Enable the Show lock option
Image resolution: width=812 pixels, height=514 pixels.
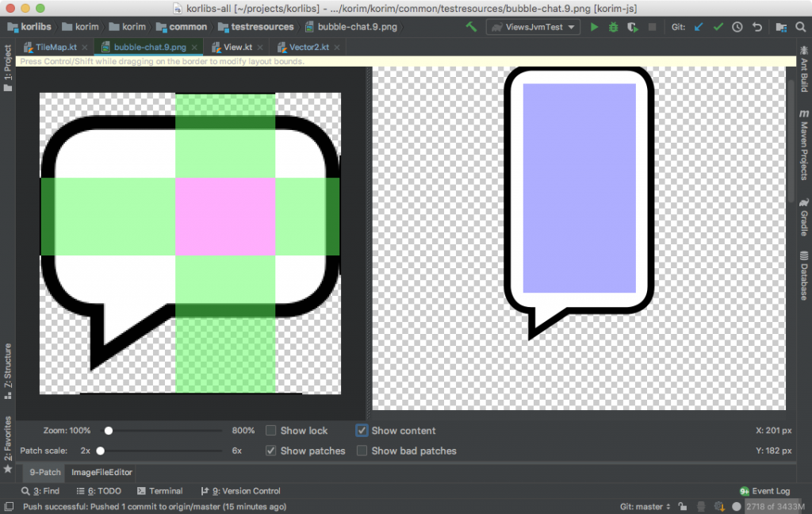click(272, 430)
